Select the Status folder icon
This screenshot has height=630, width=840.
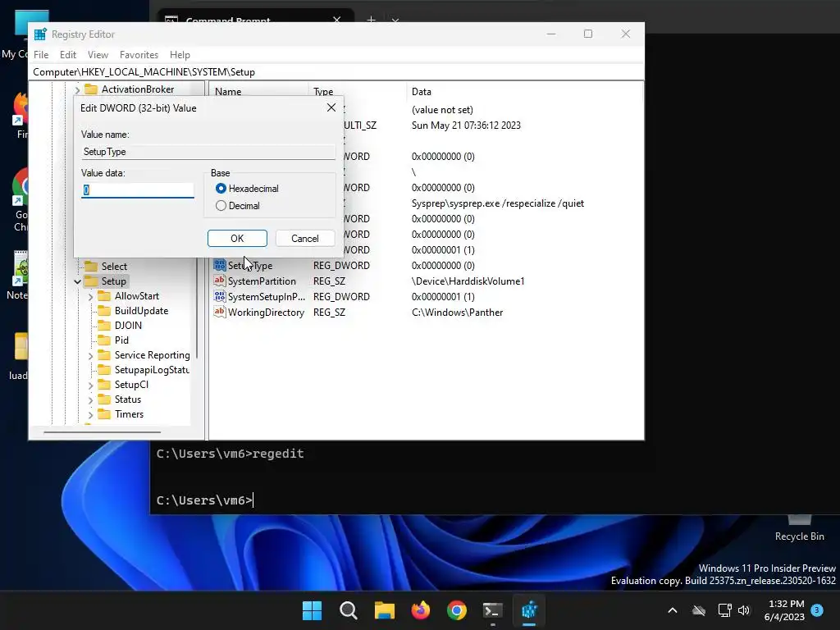point(104,399)
